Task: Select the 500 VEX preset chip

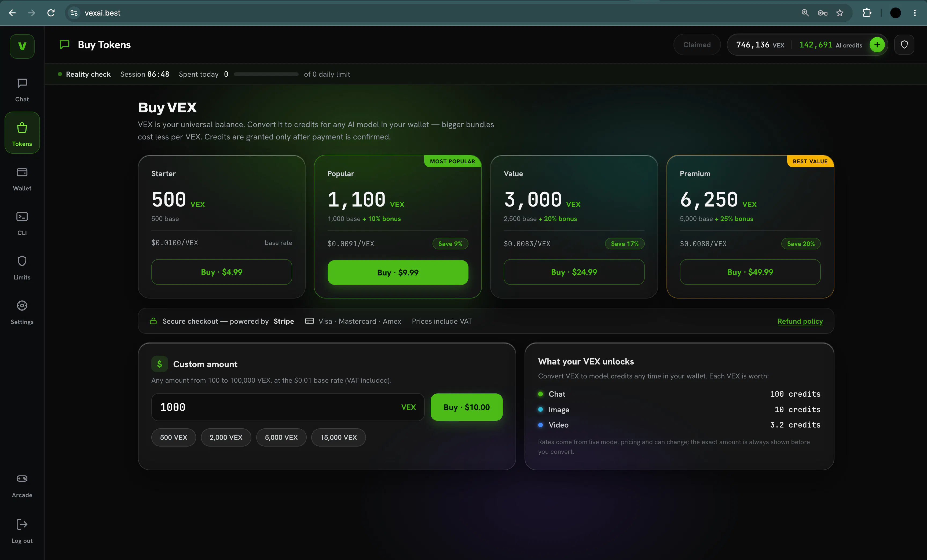Action: coord(173,437)
